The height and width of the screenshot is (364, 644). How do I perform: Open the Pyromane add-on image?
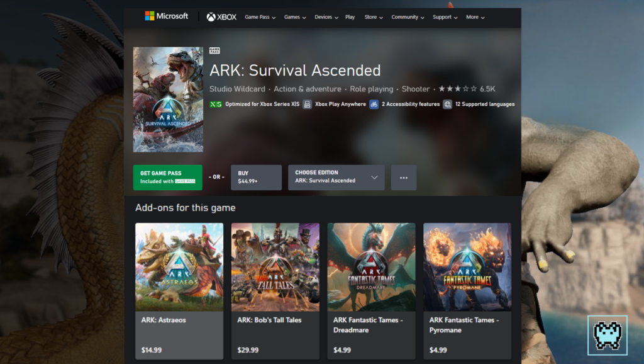click(467, 267)
